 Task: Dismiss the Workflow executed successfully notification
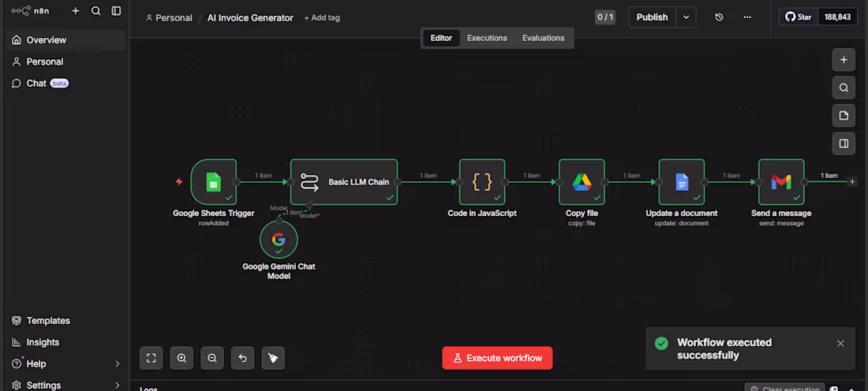point(840,344)
